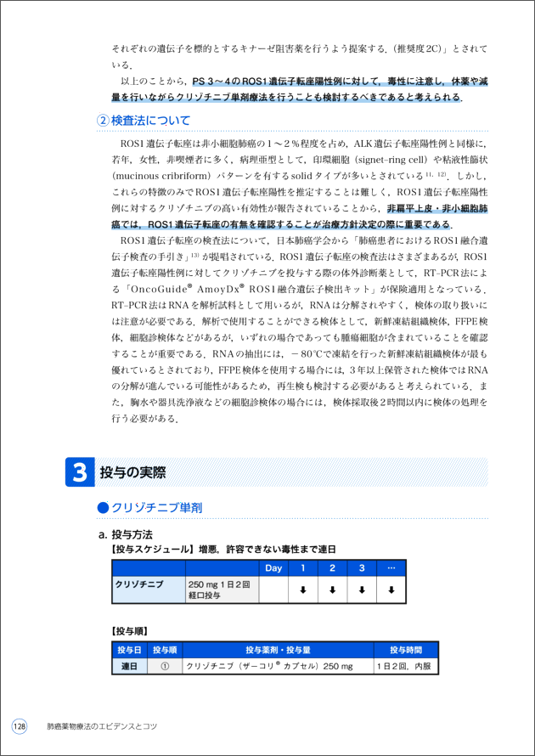Screen dimensions: 535x756
Task: Click the a. 投与方法 subheading
Action: [127, 534]
